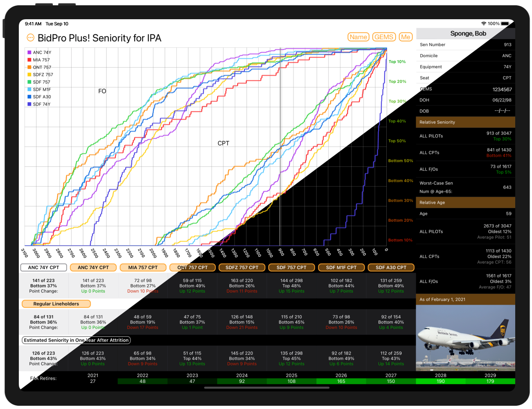
Task: Click the battery status icon
Action: click(505, 24)
